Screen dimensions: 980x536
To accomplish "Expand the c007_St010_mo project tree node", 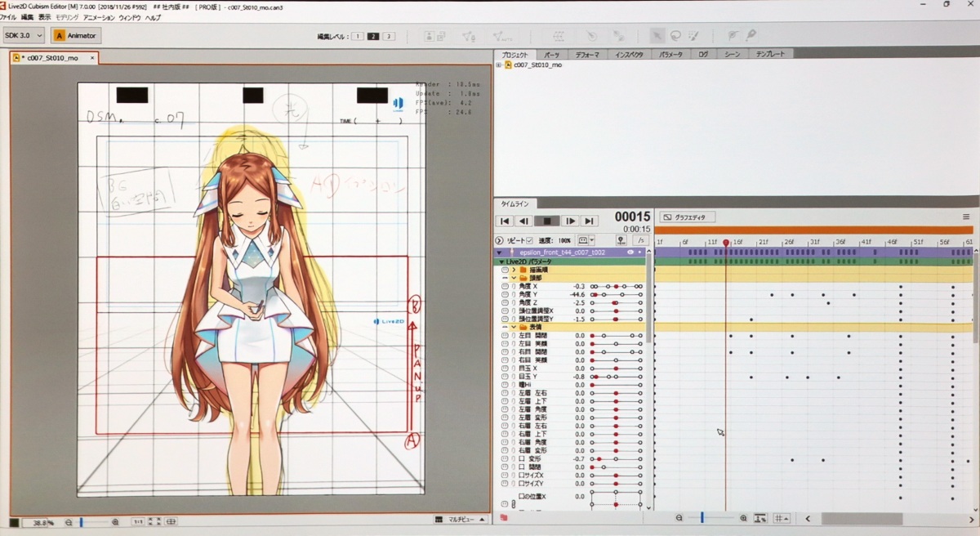I will pos(498,65).
